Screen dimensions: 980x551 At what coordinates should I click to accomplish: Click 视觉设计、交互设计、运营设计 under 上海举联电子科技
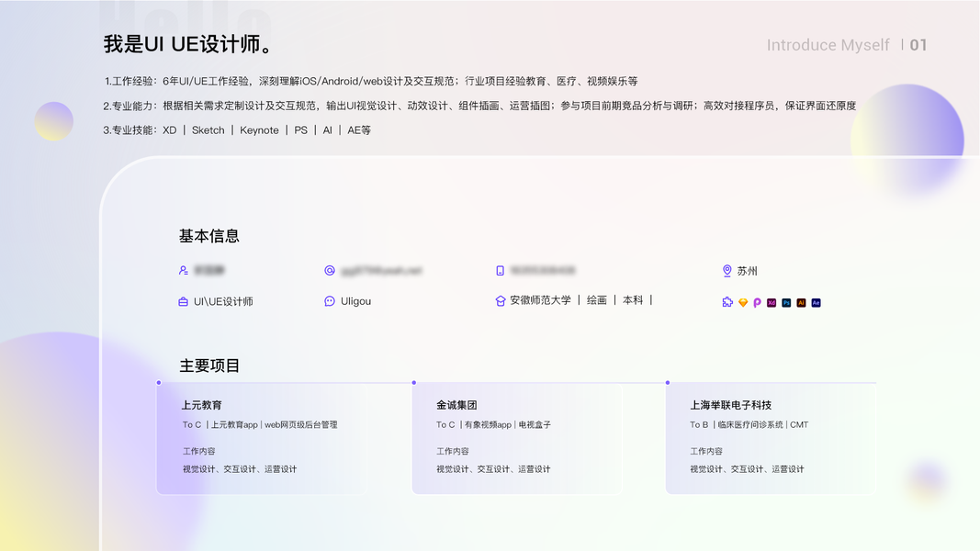pos(747,469)
